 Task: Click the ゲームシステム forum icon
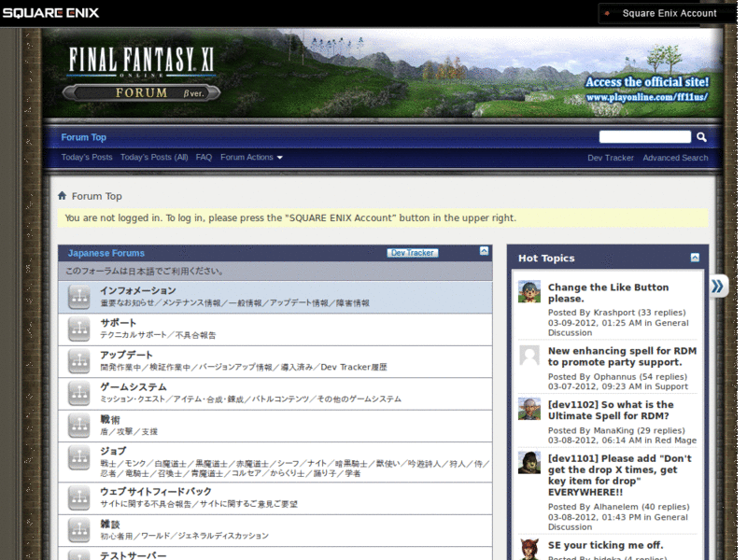pos(79,392)
